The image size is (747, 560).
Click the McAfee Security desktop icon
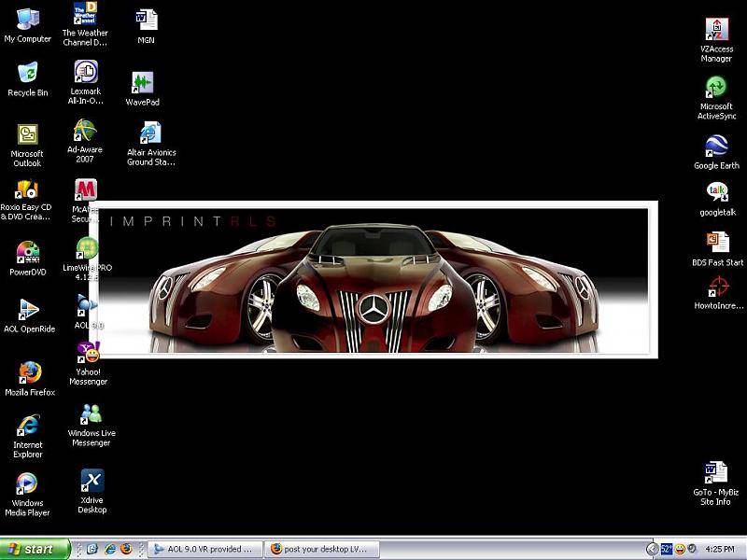tap(85, 200)
